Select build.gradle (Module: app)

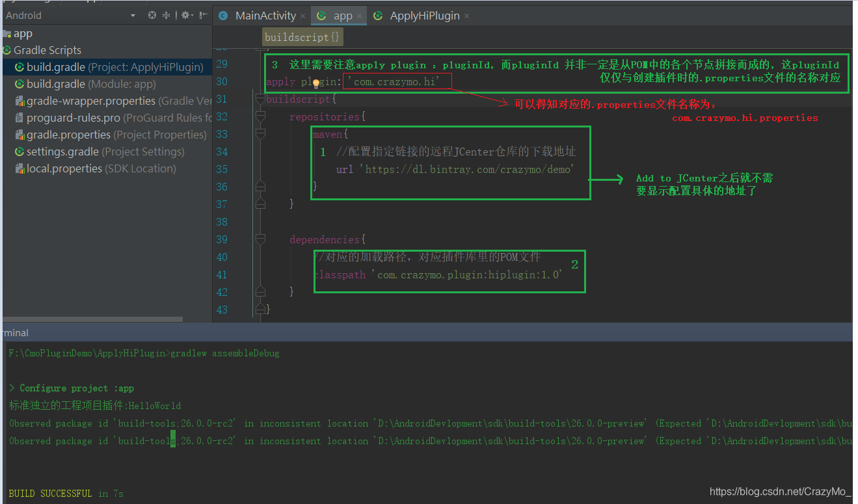click(106, 84)
